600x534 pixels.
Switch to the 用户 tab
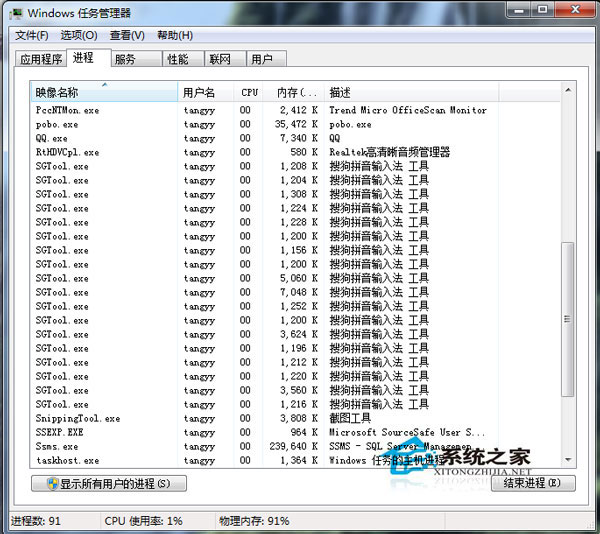pos(267,59)
